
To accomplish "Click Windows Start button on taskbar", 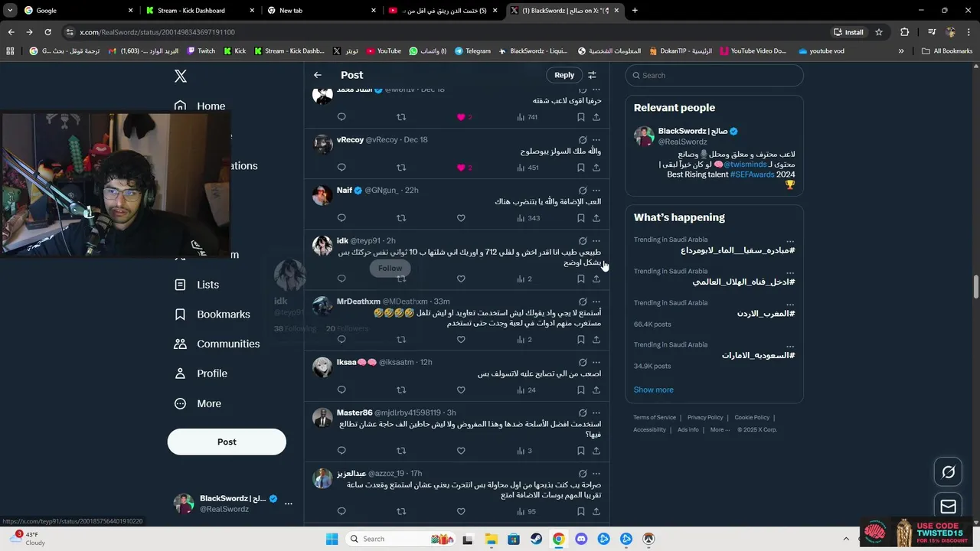I will (x=332, y=539).
